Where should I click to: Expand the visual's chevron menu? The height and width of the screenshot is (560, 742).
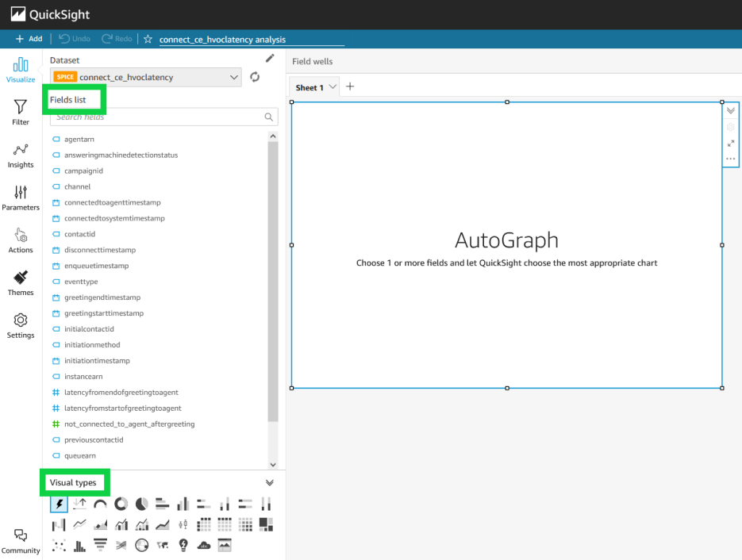[x=730, y=109]
